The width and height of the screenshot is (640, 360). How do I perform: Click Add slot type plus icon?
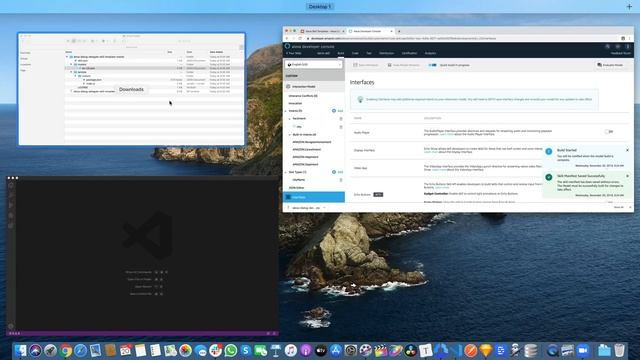(x=334, y=172)
